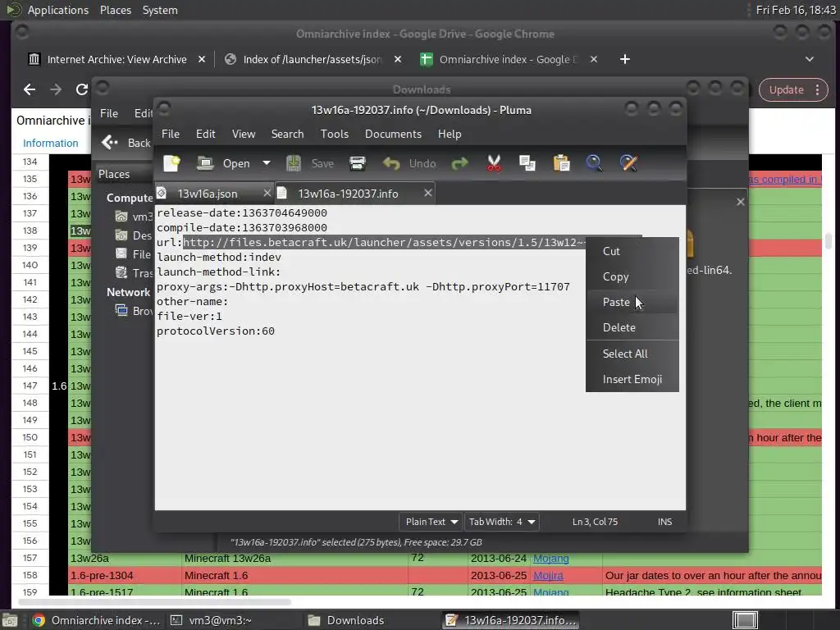Choose Insert Emoji from the context menu
Image resolution: width=840 pixels, height=630 pixels.
click(x=632, y=379)
